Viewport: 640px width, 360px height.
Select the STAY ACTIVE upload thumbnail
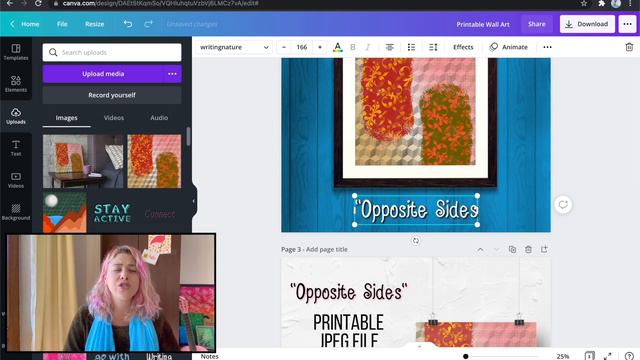pyautogui.click(x=112, y=213)
